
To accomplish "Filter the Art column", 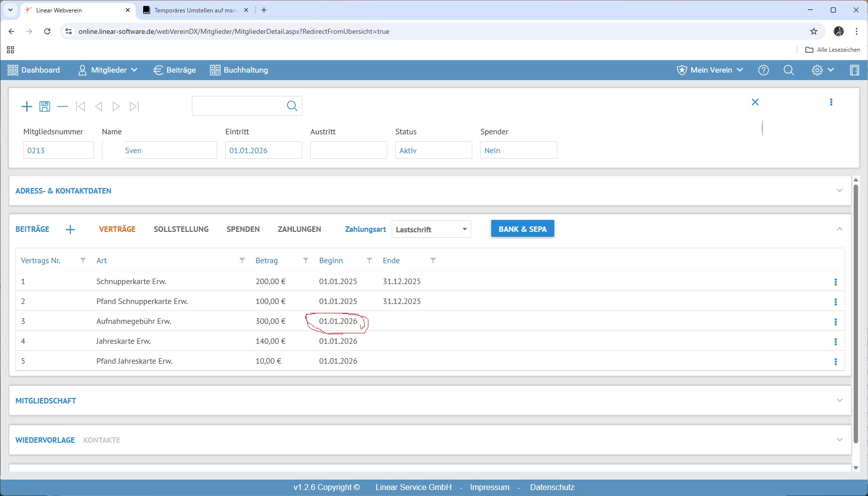I will click(x=242, y=261).
